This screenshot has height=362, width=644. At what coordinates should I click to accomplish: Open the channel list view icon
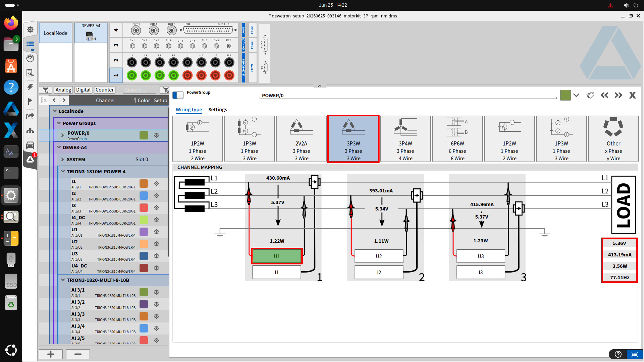pos(30,44)
